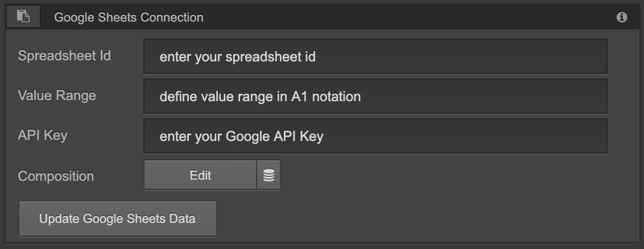This screenshot has height=249, width=644.
Task: Click the Value Range label text
Action: point(57,96)
